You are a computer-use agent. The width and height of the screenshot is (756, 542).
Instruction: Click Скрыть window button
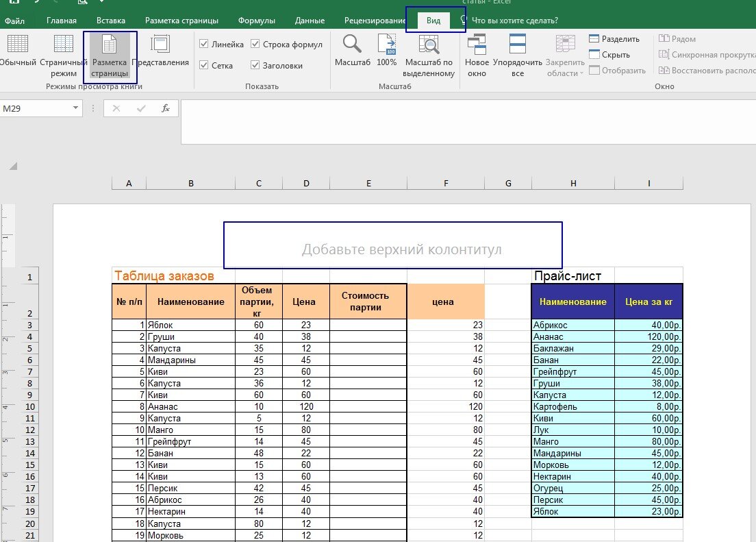pyautogui.click(x=609, y=55)
